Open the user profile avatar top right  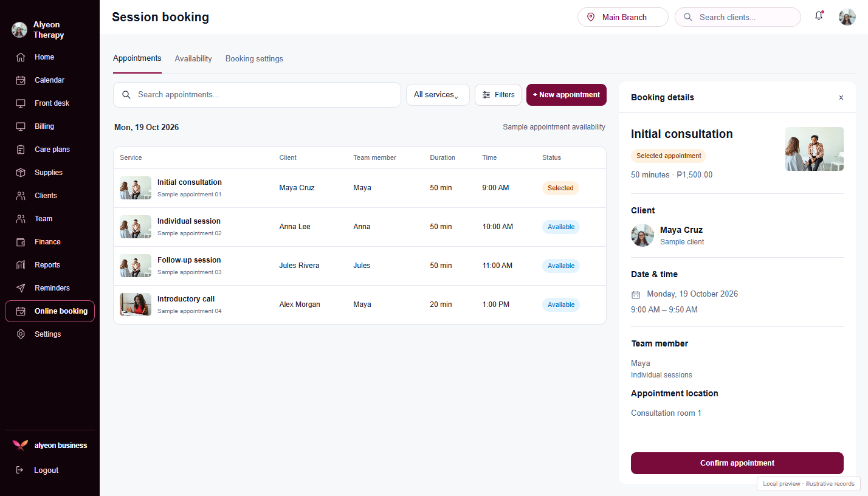tap(847, 17)
